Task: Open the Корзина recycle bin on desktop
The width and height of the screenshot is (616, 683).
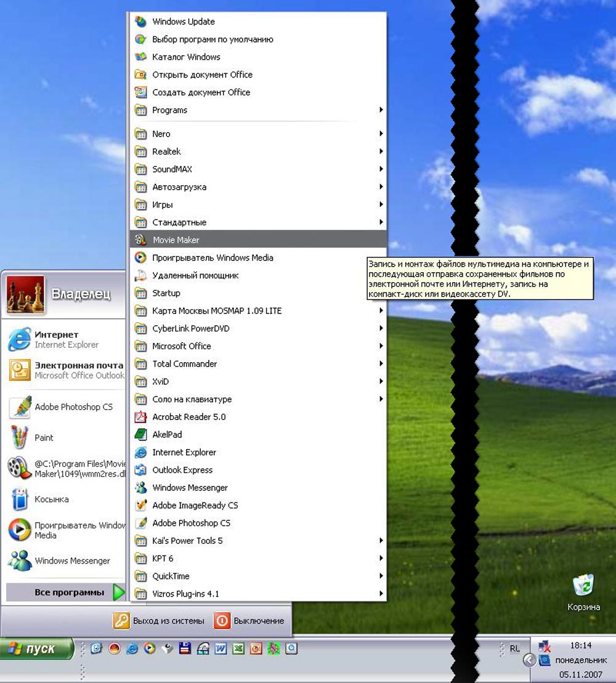Action: point(583,592)
